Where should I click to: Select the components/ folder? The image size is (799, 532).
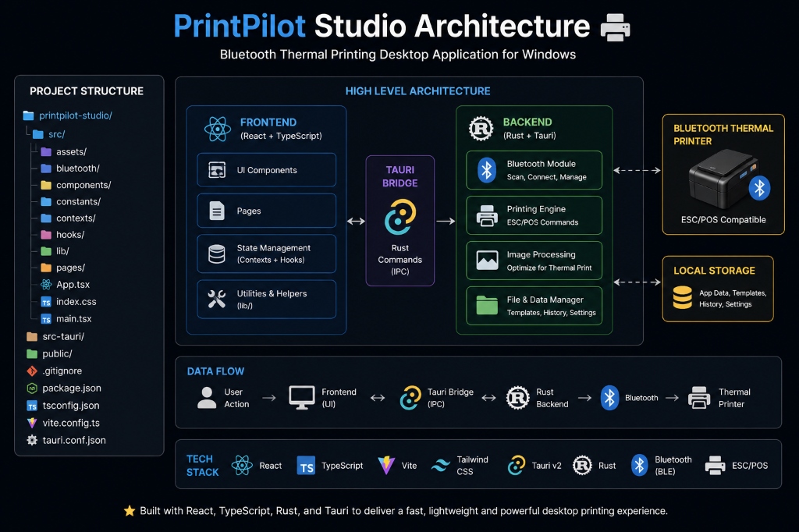click(x=76, y=185)
